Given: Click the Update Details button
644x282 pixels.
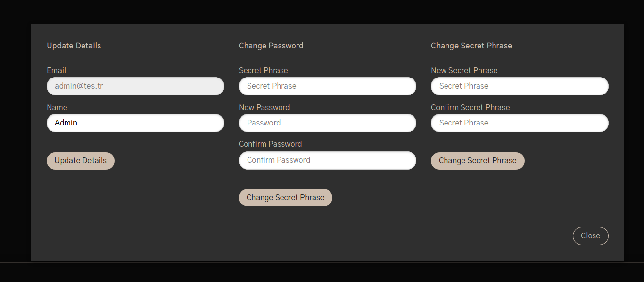Looking at the screenshot, I should 81,161.
